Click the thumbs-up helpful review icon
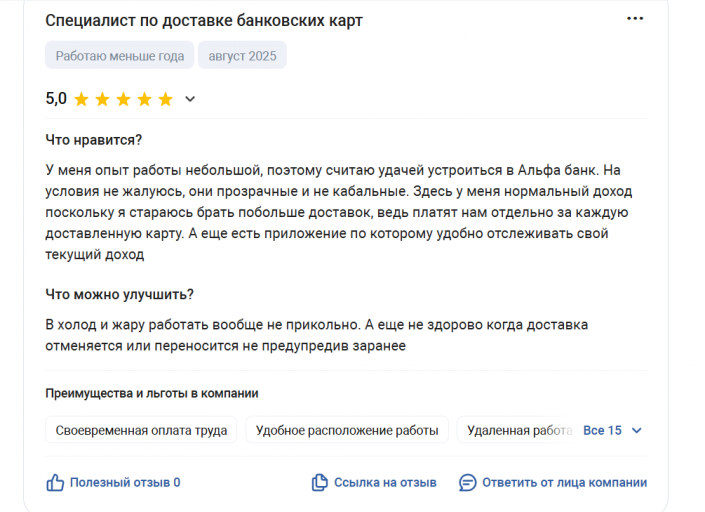 [x=55, y=482]
